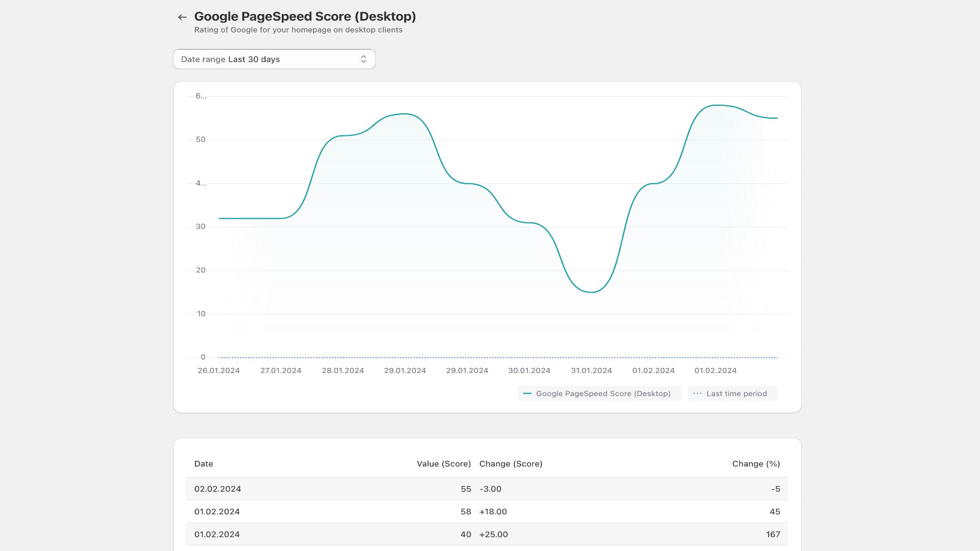Change Date range from Last 30 days
Screen dimensions: 980x551
click(274, 59)
